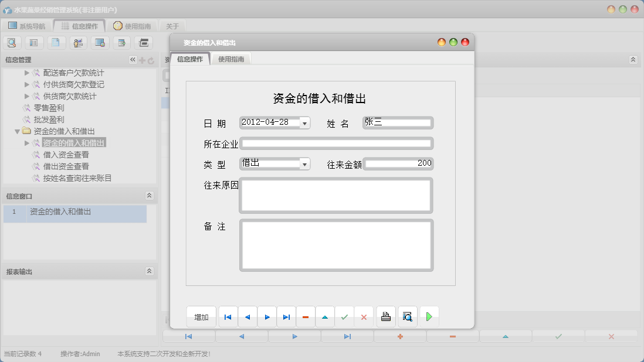Open the 类型 type dropdown
Screen dimensions: 644x362
tap(304, 164)
